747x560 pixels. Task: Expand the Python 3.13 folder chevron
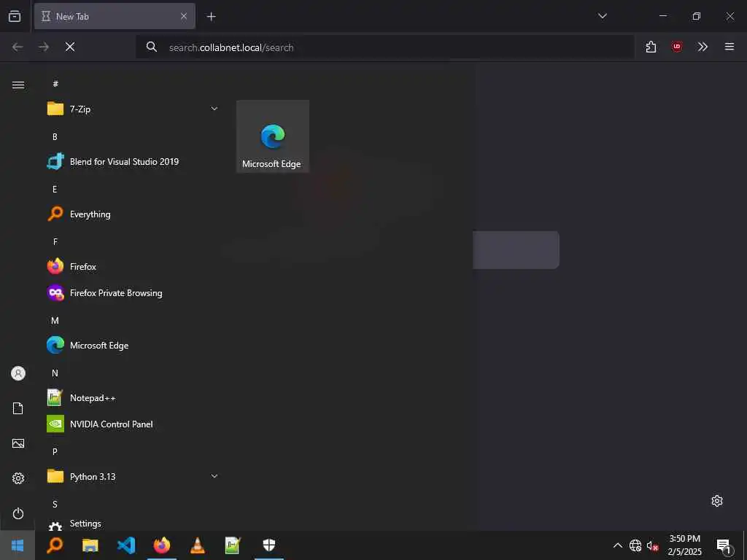(x=214, y=476)
